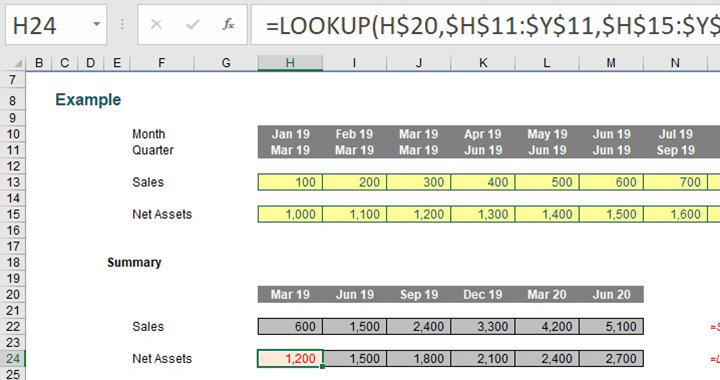Select the Apr 19 month cell
720x380 pixels.
click(x=483, y=134)
